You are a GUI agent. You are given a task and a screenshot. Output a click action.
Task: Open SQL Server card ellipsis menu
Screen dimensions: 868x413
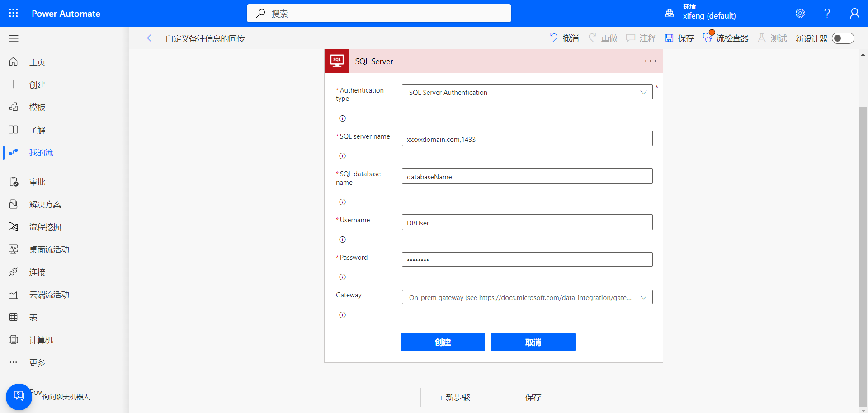tap(650, 61)
